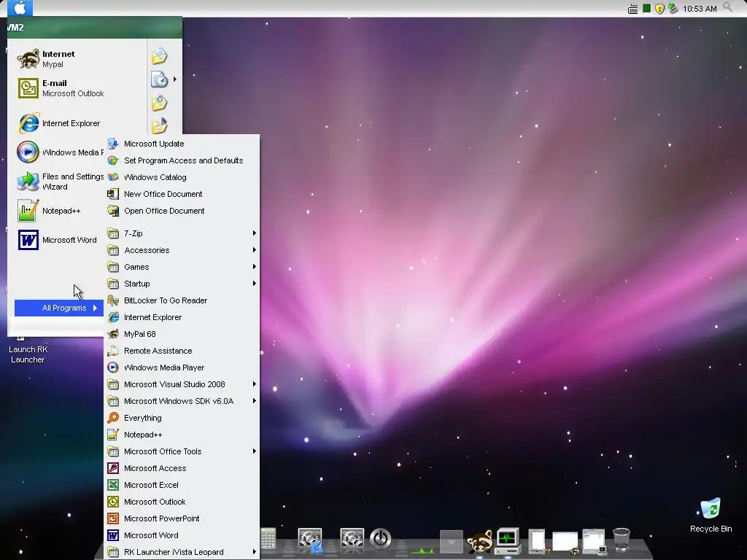Expand Microsoft Windows SDK v6.0A folder
The height and width of the screenshot is (560, 747).
tap(182, 401)
